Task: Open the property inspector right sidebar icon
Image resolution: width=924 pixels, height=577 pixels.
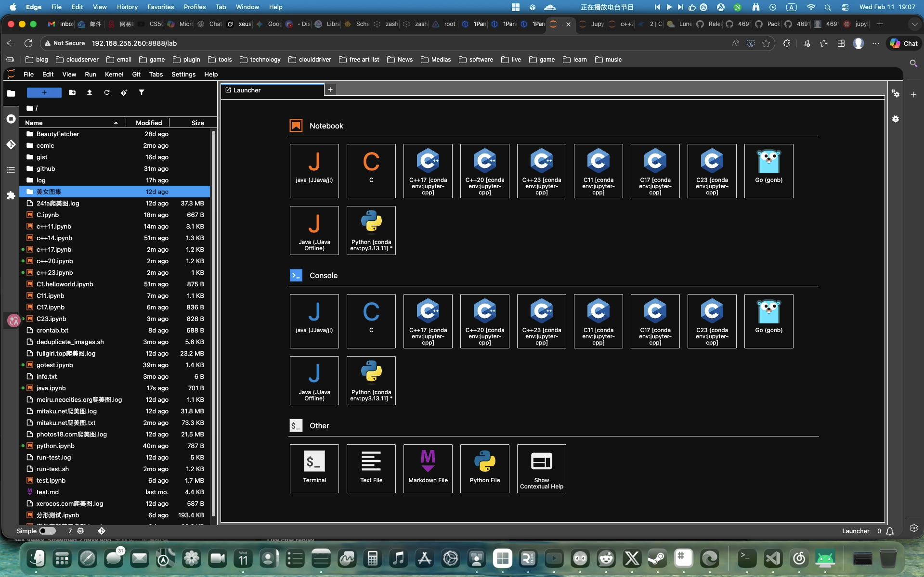Action: pyautogui.click(x=896, y=93)
